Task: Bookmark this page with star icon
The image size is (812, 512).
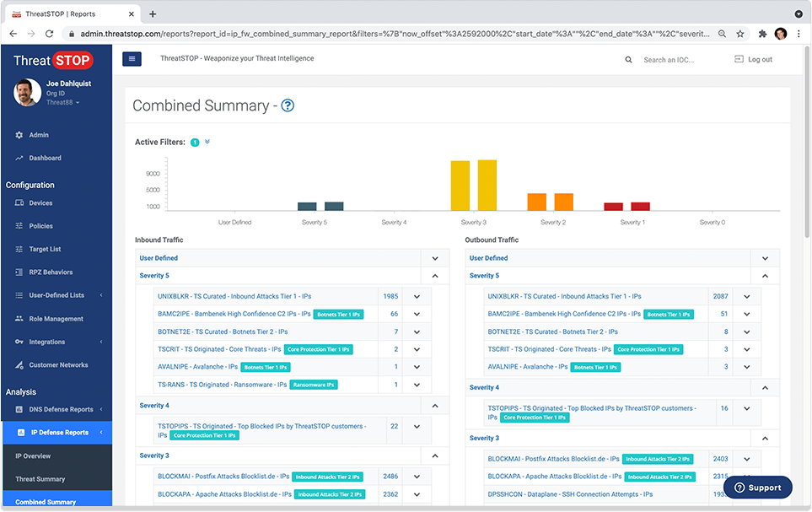Action: coord(740,34)
